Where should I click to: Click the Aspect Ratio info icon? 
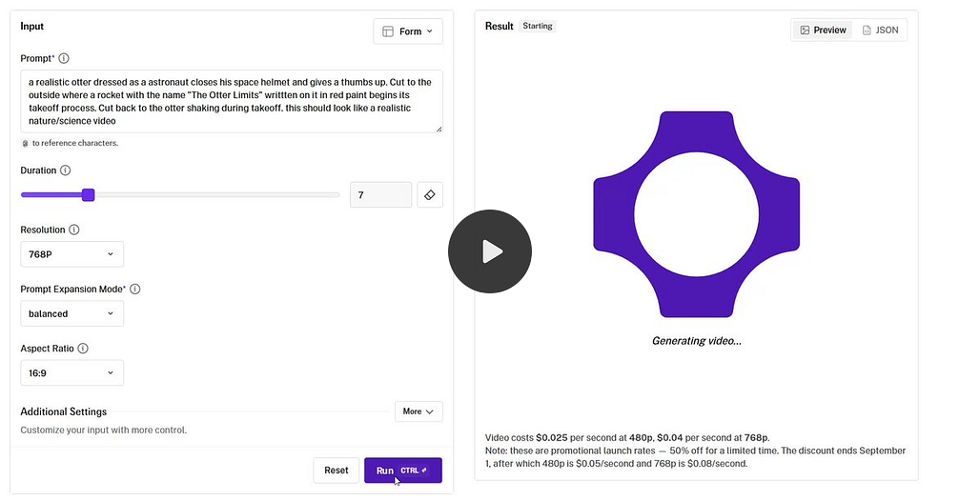(83, 348)
